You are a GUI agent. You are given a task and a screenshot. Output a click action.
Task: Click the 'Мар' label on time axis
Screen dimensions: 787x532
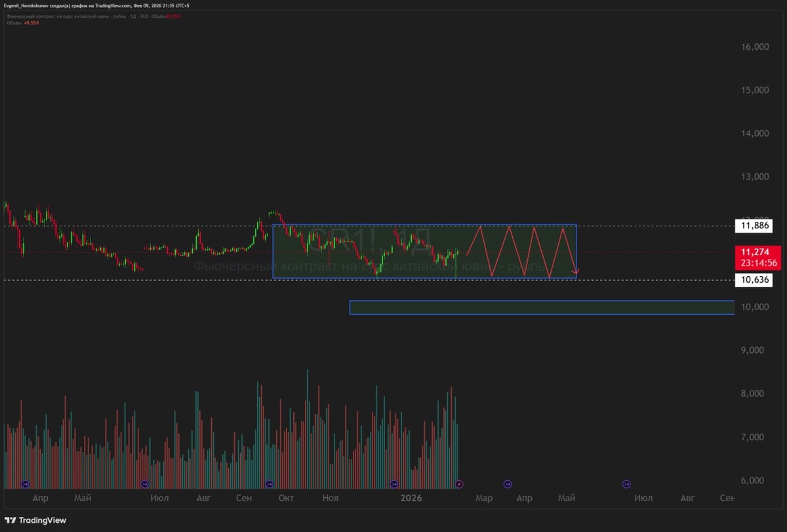[x=484, y=499]
